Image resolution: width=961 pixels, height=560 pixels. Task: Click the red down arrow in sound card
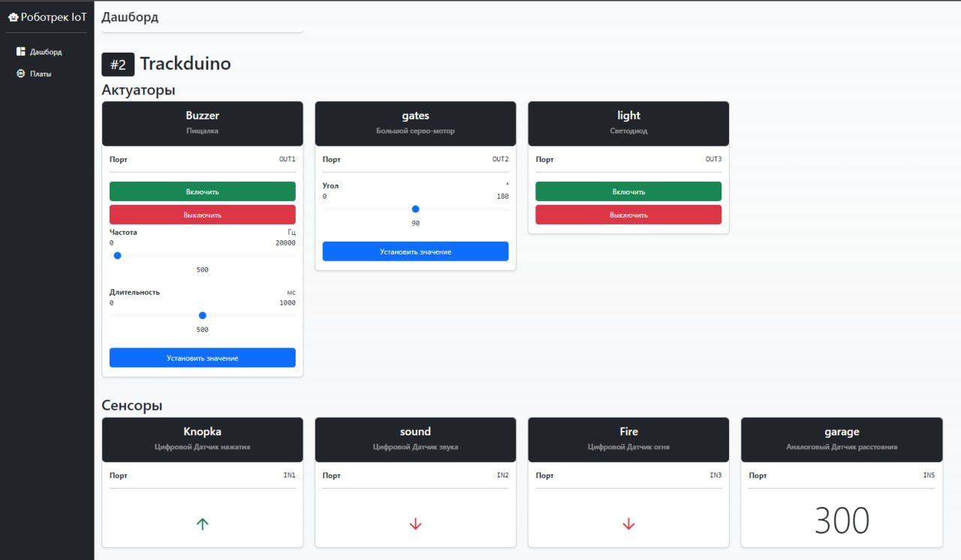pos(415,524)
